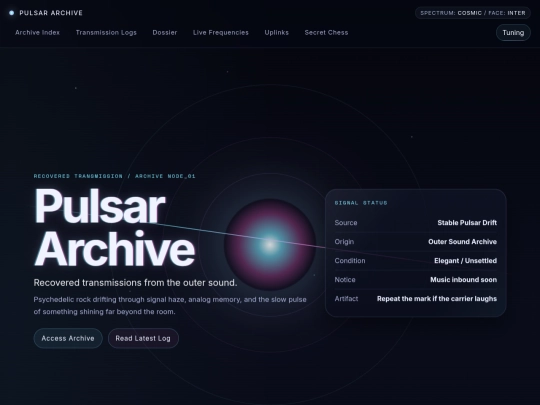The height and width of the screenshot is (405, 540).
Task: Click the 'Psychedelic rock drifting' description paragraph
Action: coord(170,305)
